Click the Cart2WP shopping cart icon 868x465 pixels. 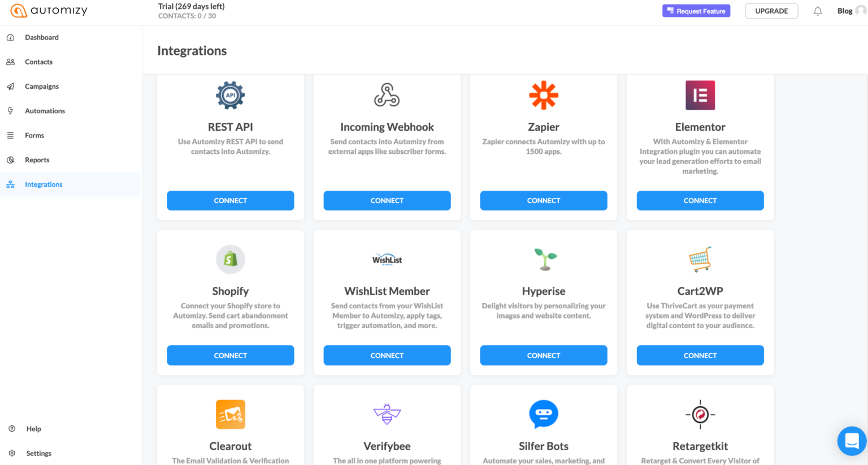click(x=700, y=259)
